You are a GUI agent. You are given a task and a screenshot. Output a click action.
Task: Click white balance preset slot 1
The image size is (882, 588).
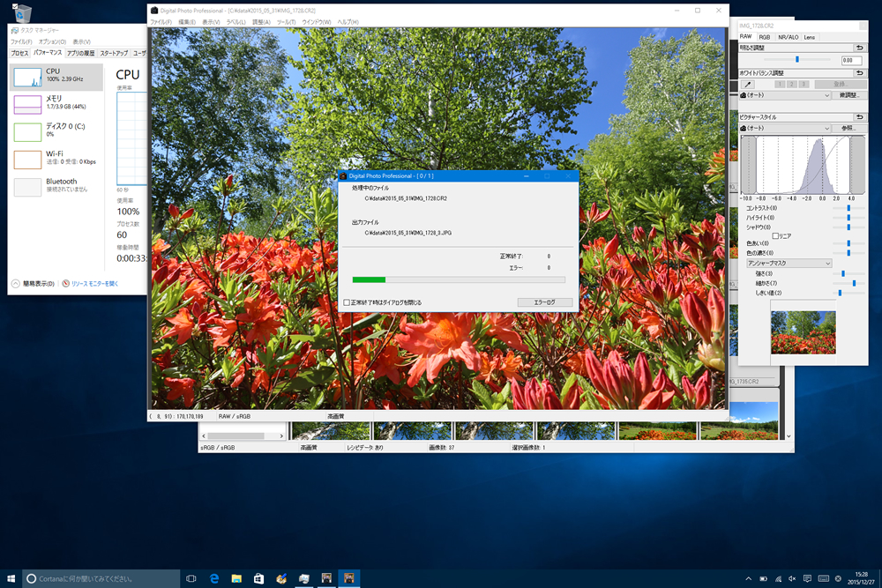click(x=780, y=85)
